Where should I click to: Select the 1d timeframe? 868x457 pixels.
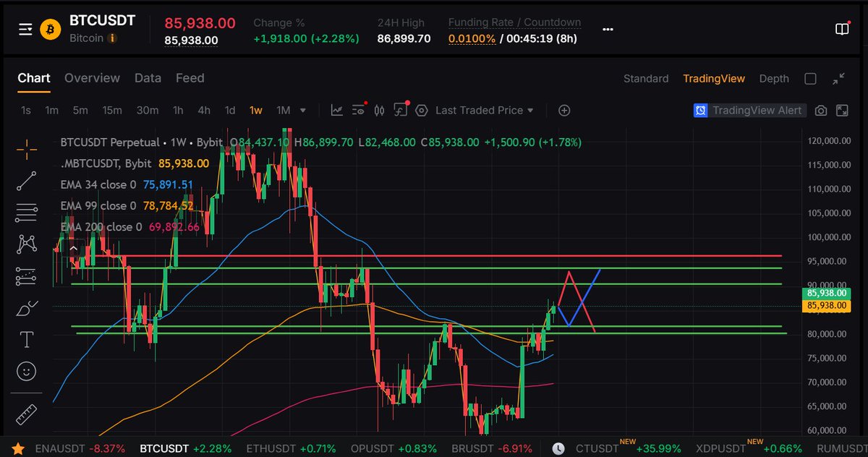pyautogui.click(x=230, y=111)
